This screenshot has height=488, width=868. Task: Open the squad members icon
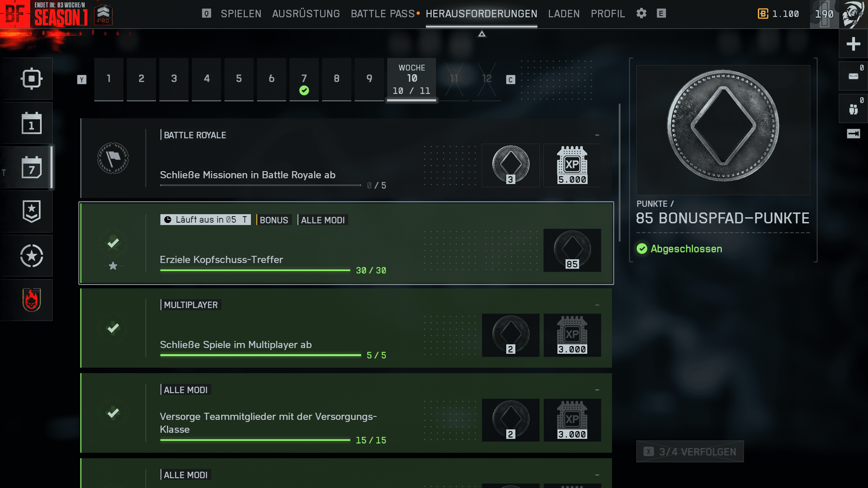coord(853,109)
